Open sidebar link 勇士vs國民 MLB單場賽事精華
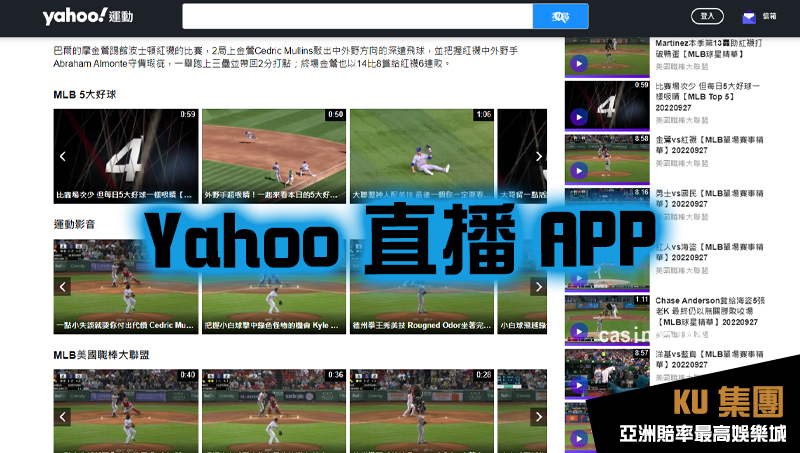This screenshot has height=453, width=800. pyautogui.click(x=709, y=198)
